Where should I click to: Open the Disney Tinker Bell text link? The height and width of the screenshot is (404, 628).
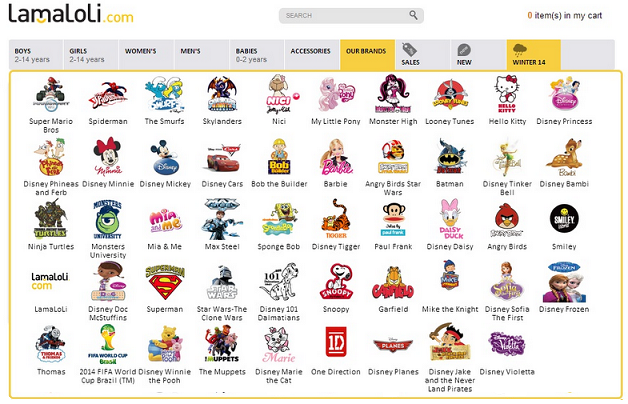507,188
